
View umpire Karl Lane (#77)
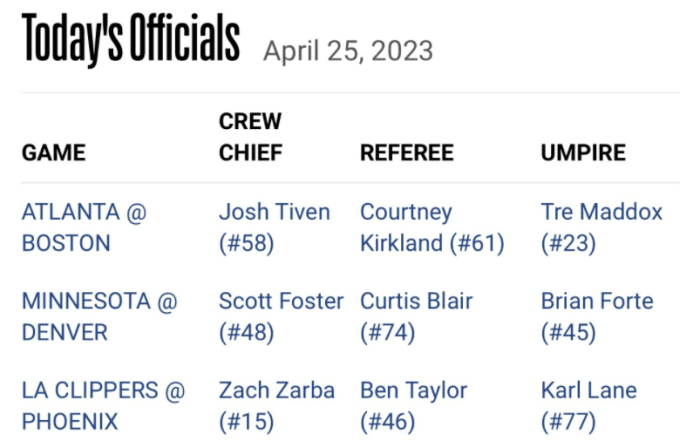(589, 405)
